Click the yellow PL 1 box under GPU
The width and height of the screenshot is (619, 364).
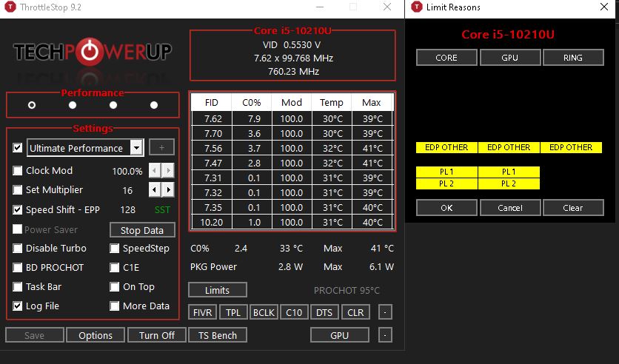coord(509,172)
